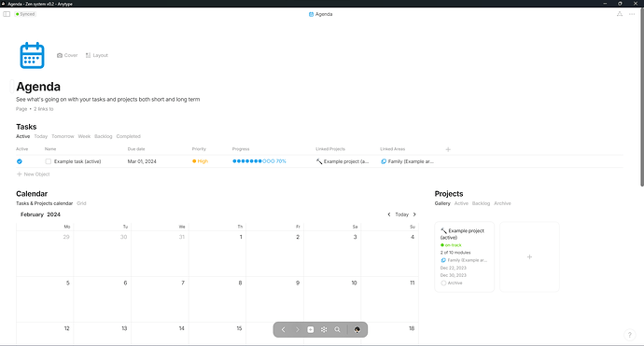The width and height of the screenshot is (644, 346).
Task: Open linked Example project in task row
Action: [343, 161]
